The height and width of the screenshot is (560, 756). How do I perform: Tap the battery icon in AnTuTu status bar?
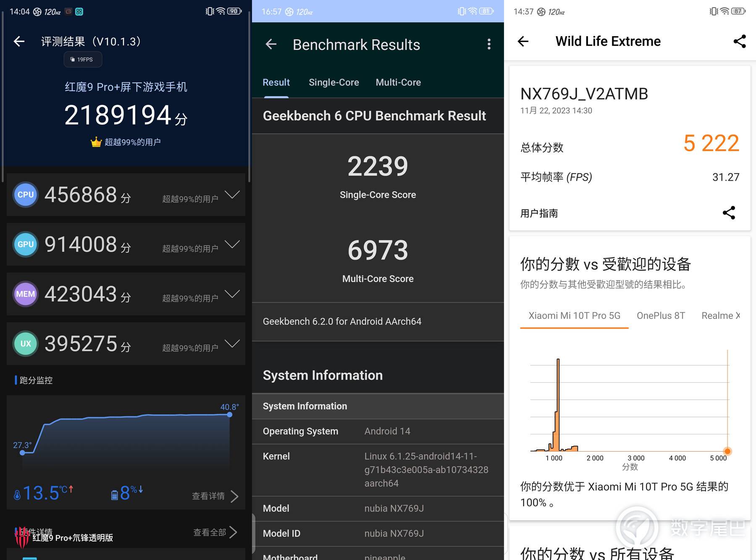tap(234, 11)
